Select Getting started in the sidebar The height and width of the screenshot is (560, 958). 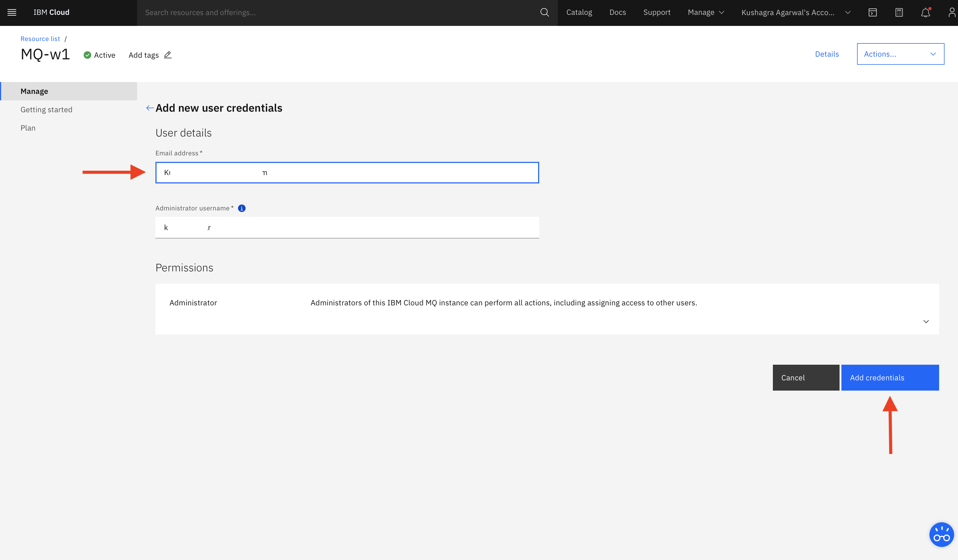pos(46,110)
